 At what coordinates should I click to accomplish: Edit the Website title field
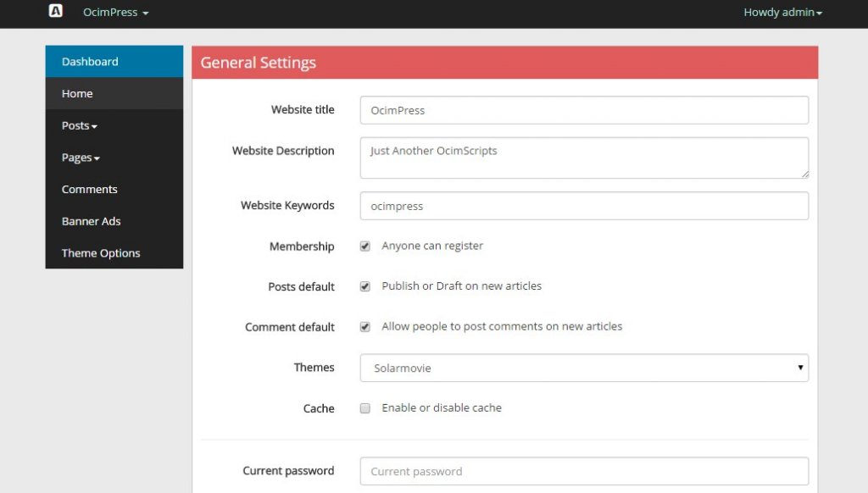[x=584, y=110]
